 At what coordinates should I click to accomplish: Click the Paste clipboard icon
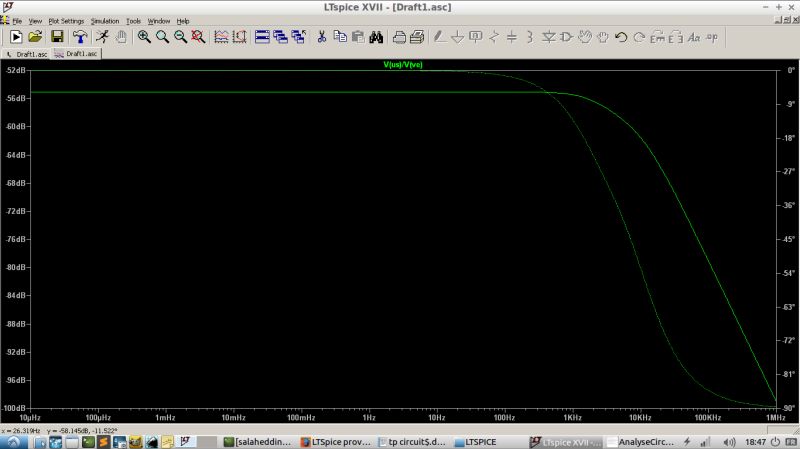tap(358, 37)
